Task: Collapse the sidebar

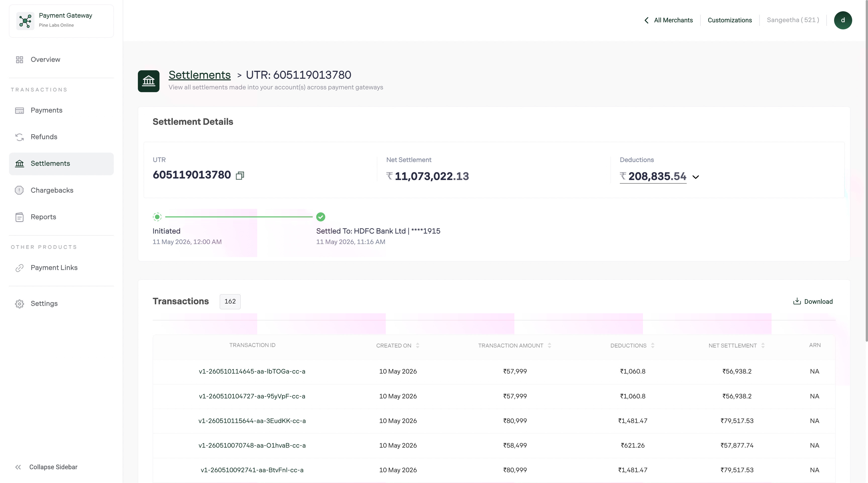Action: [x=46, y=467]
